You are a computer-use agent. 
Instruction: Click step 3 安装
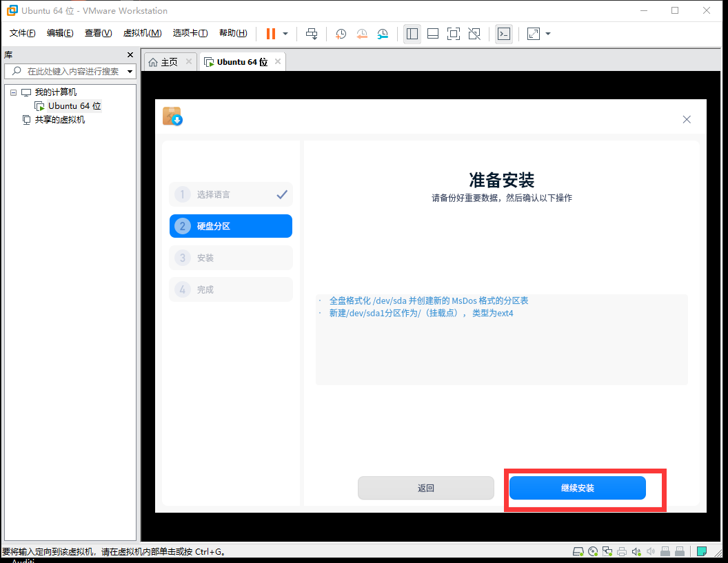click(x=231, y=258)
